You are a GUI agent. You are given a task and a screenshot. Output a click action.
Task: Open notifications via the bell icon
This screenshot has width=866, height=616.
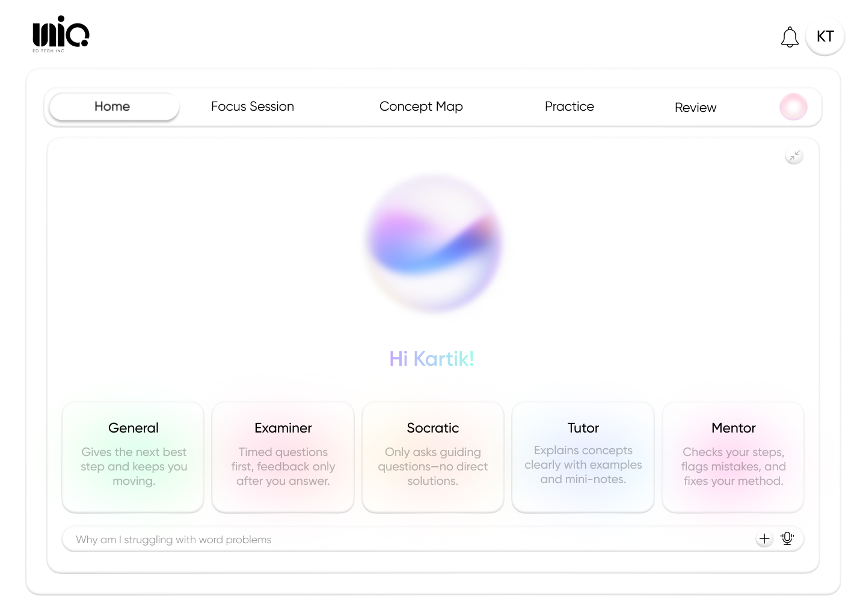point(790,37)
